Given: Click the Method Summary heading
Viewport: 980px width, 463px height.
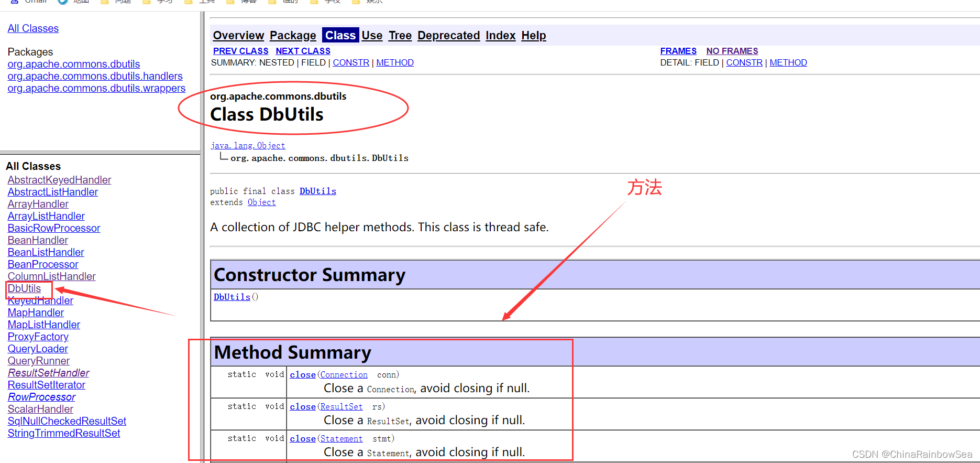Looking at the screenshot, I should tap(293, 352).
